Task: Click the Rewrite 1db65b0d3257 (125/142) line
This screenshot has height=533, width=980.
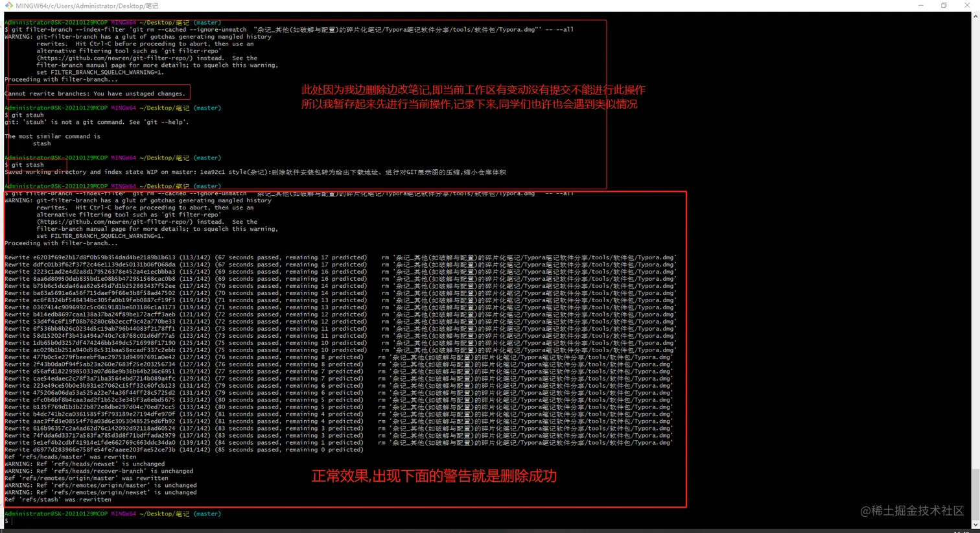Action: point(341,343)
